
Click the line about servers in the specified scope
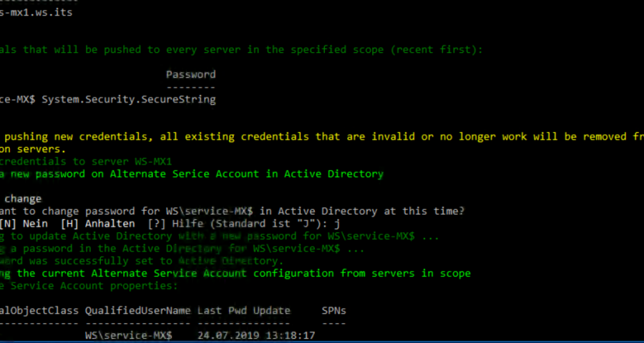(x=241, y=49)
